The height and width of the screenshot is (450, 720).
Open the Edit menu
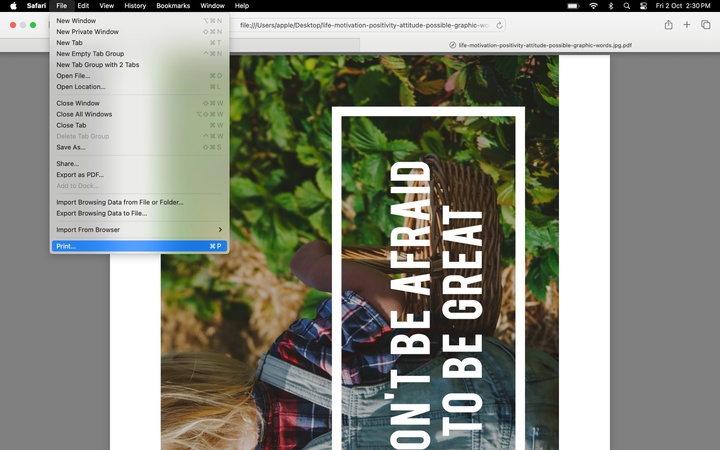click(x=83, y=6)
